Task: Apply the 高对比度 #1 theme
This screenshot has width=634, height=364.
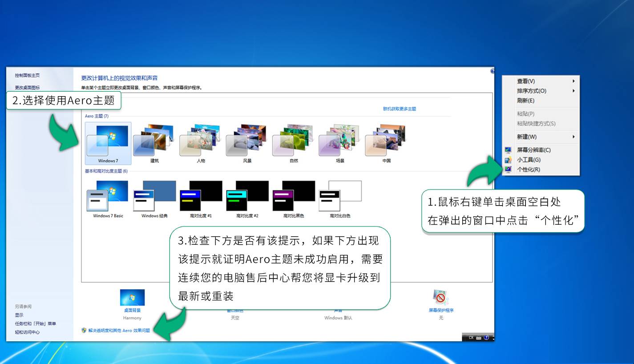Action: click(201, 199)
